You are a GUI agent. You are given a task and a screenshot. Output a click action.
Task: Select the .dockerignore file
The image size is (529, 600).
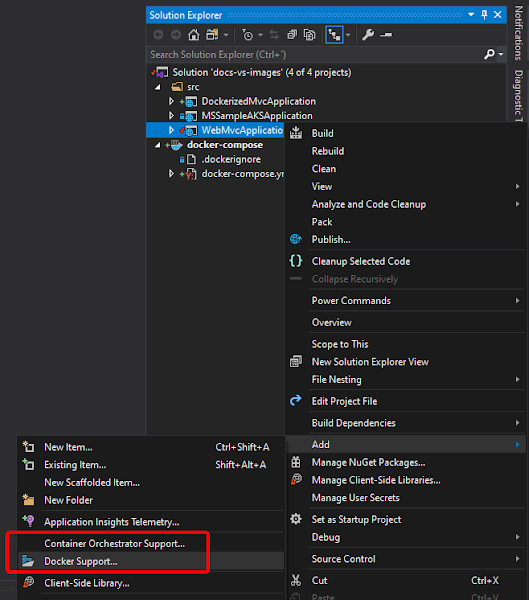(x=231, y=160)
